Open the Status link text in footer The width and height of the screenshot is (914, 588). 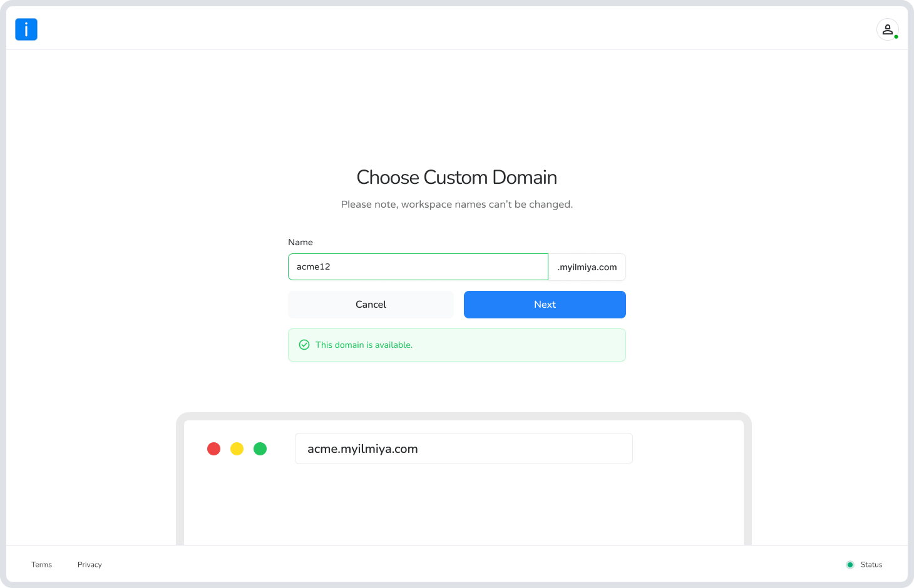(871, 564)
